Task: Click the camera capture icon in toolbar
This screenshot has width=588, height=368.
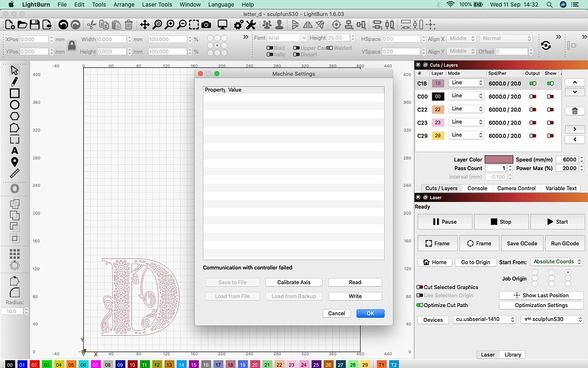Action: [x=206, y=25]
